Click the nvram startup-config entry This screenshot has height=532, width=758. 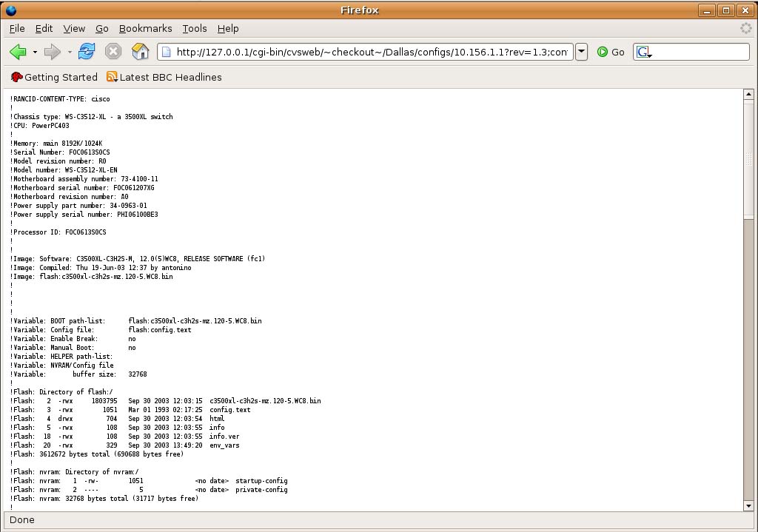click(x=149, y=481)
